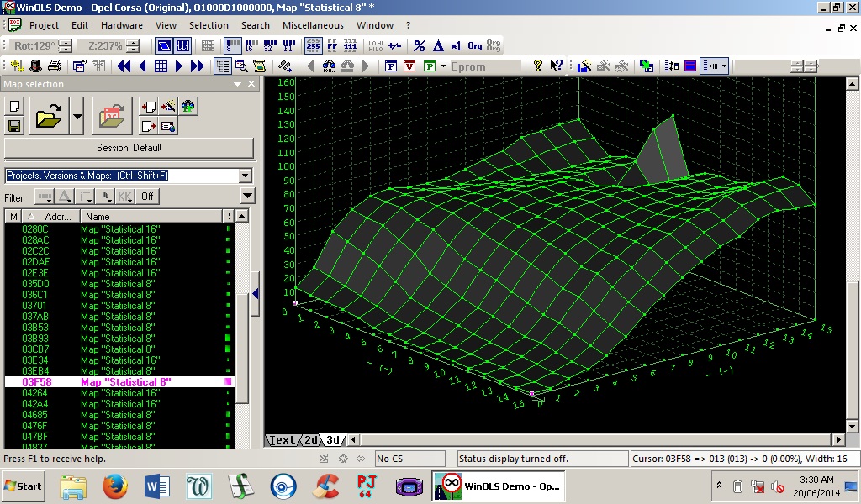Click the yellow question mark help icon
Screen dimensions: 861x504
[537, 66]
